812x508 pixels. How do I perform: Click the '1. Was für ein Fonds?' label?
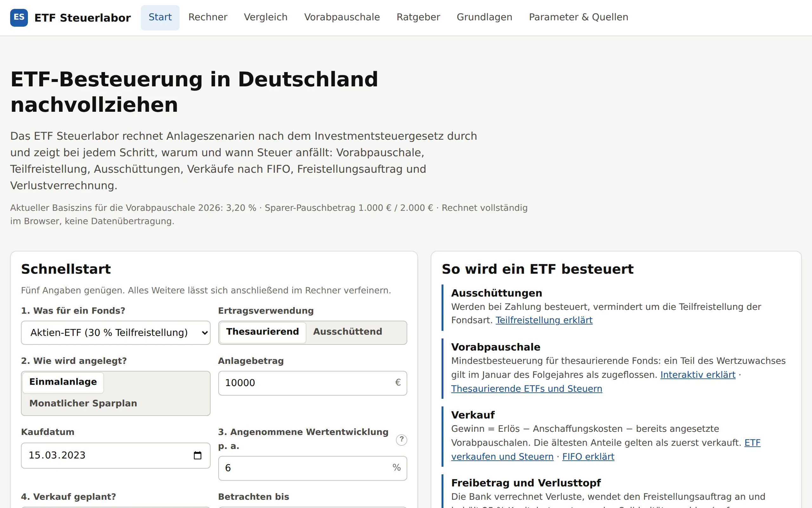[73, 311]
